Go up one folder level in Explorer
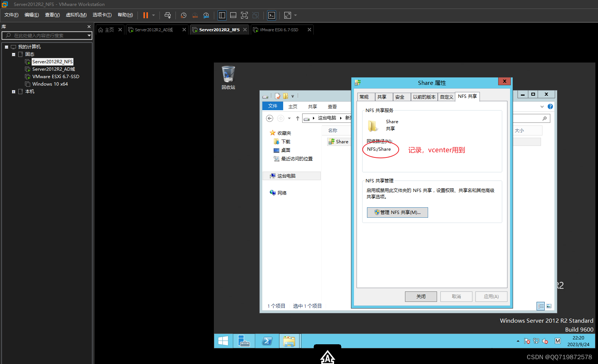Image resolution: width=598 pixels, height=364 pixels. (x=297, y=118)
